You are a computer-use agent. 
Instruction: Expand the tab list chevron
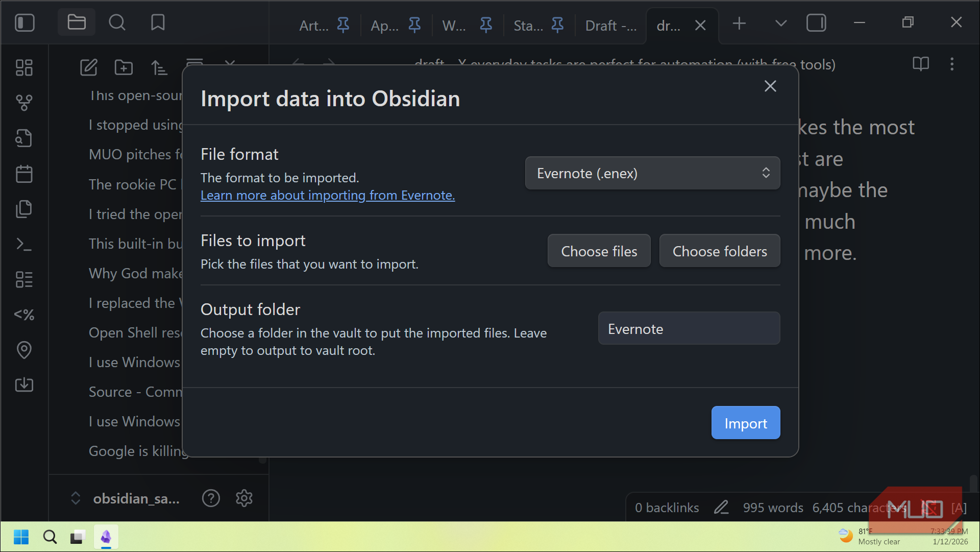pos(780,23)
